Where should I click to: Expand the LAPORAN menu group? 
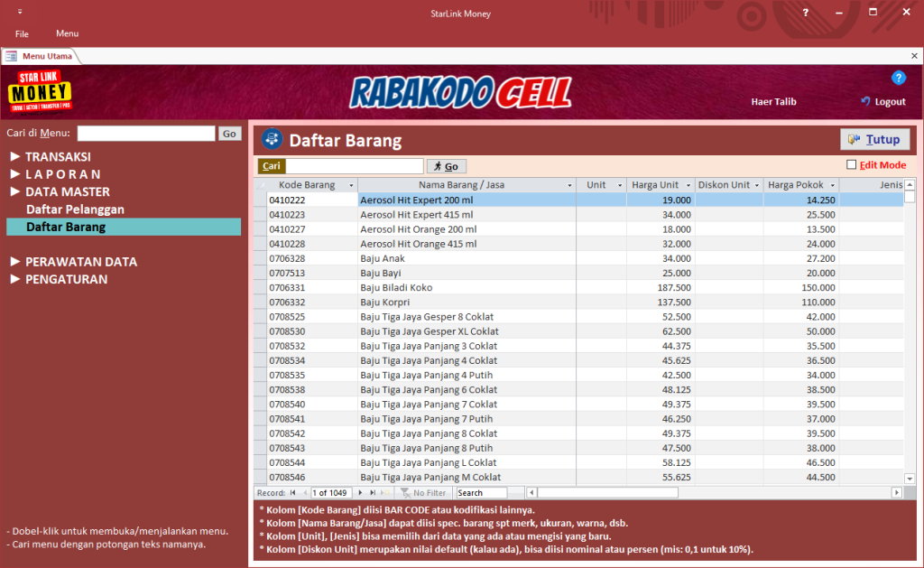tap(15, 174)
